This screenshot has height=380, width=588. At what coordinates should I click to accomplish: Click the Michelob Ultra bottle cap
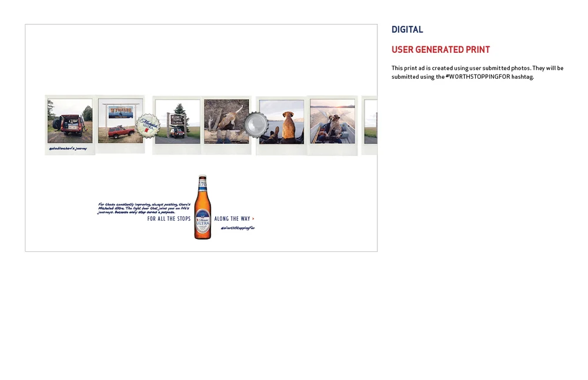pos(148,126)
